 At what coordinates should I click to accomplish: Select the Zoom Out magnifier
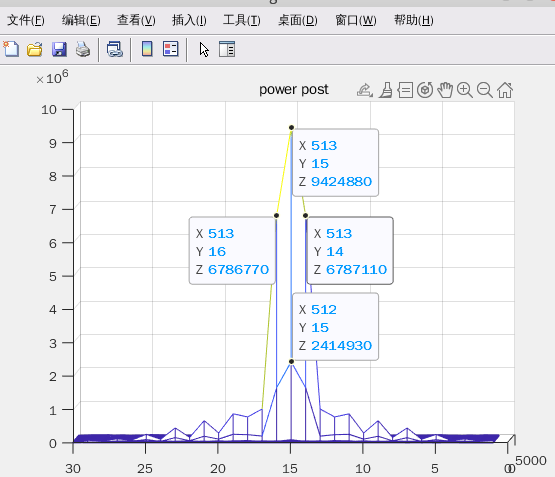pos(485,90)
